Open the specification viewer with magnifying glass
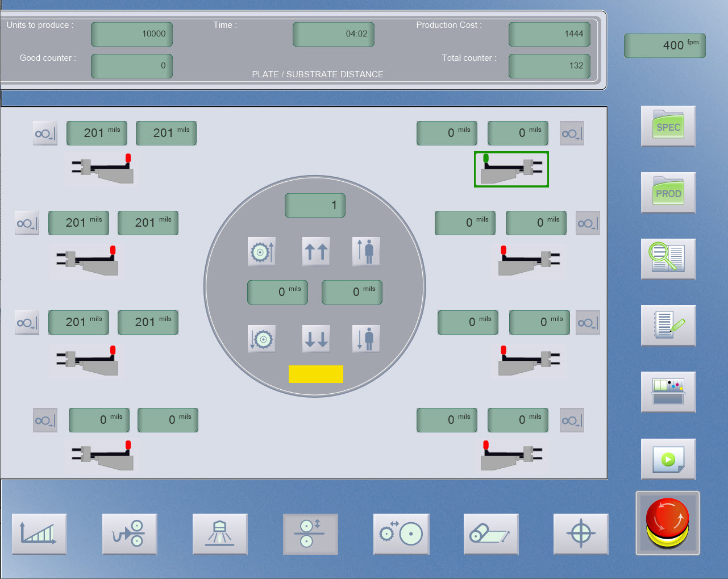This screenshot has height=579, width=728. (x=668, y=259)
